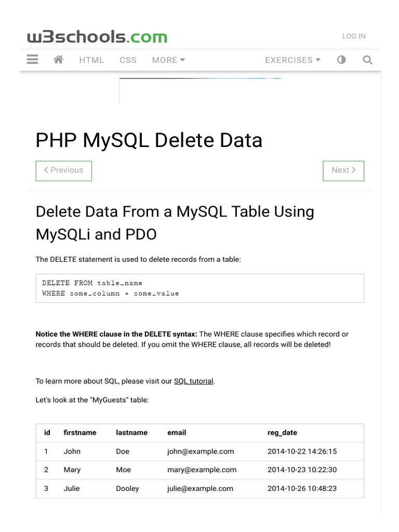The width and height of the screenshot is (399, 532).
Task: Click the DELETE FROM code example box
Action: pyautogui.click(x=199, y=288)
